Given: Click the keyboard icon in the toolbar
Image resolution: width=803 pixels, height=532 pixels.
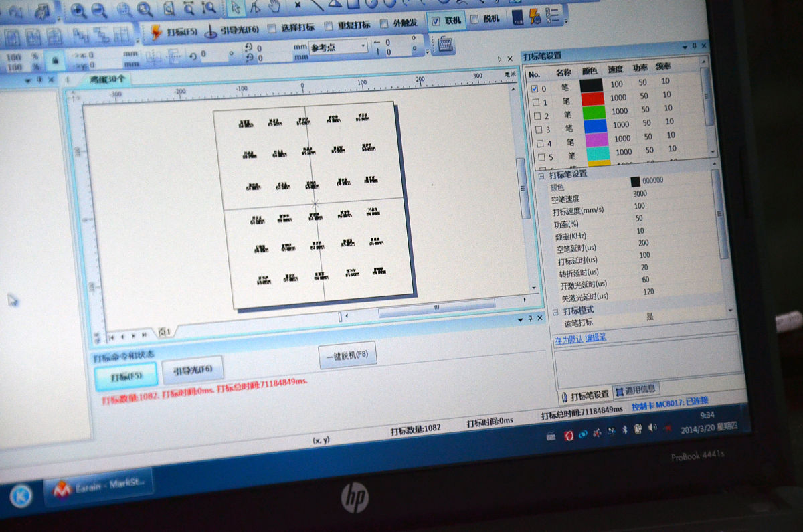Looking at the screenshot, I should tap(445, 45).
